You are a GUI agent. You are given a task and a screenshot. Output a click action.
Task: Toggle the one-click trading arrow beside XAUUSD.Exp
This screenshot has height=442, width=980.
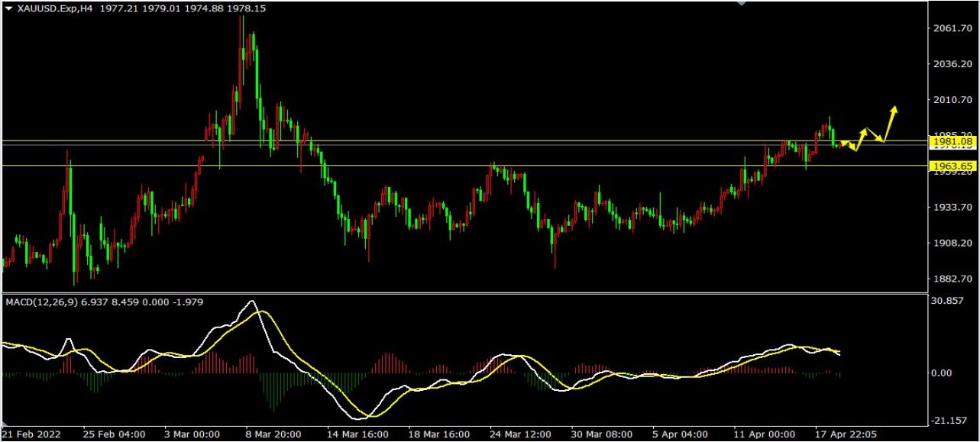pos(8,8)
